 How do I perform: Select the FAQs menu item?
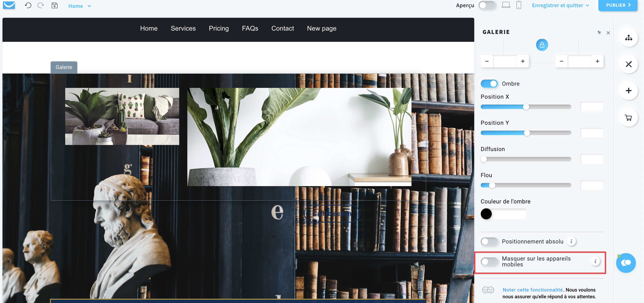[x=250, y=28]
